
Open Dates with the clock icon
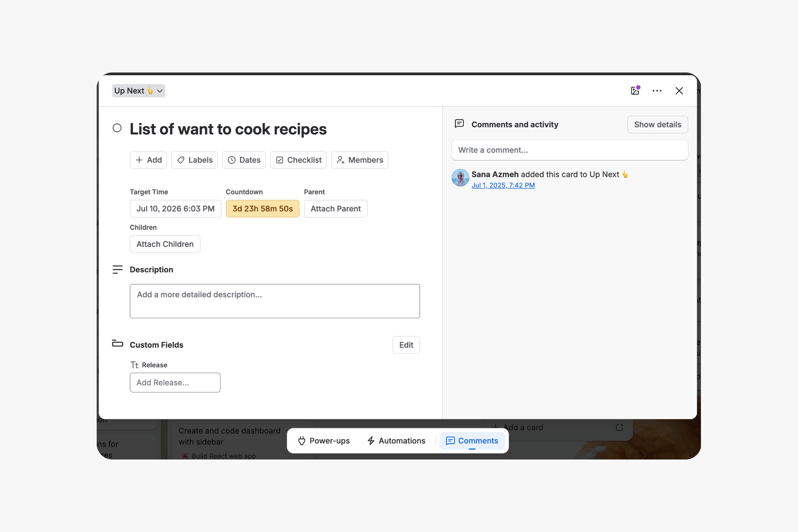244,160
